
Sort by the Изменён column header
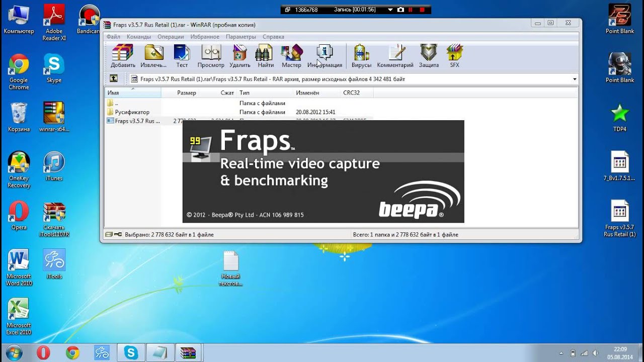(x=316, y=93)
